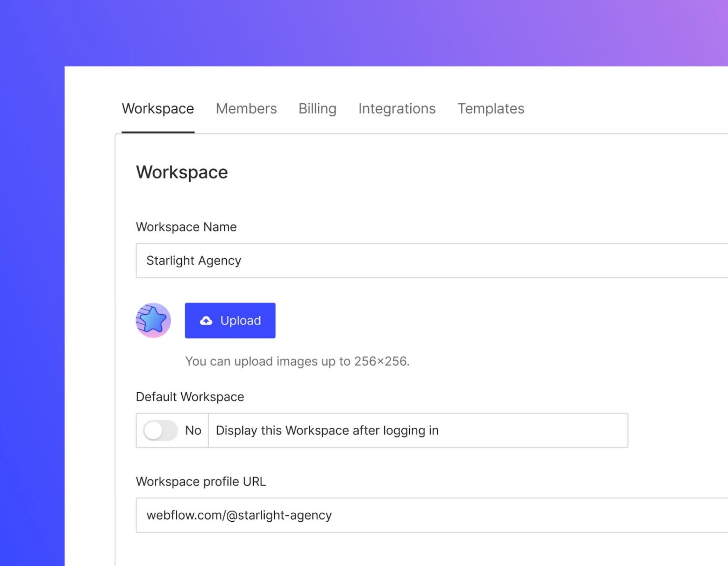Click the 'Workspace Name' field label
The image size is (728, 566).
coord(186,227)
